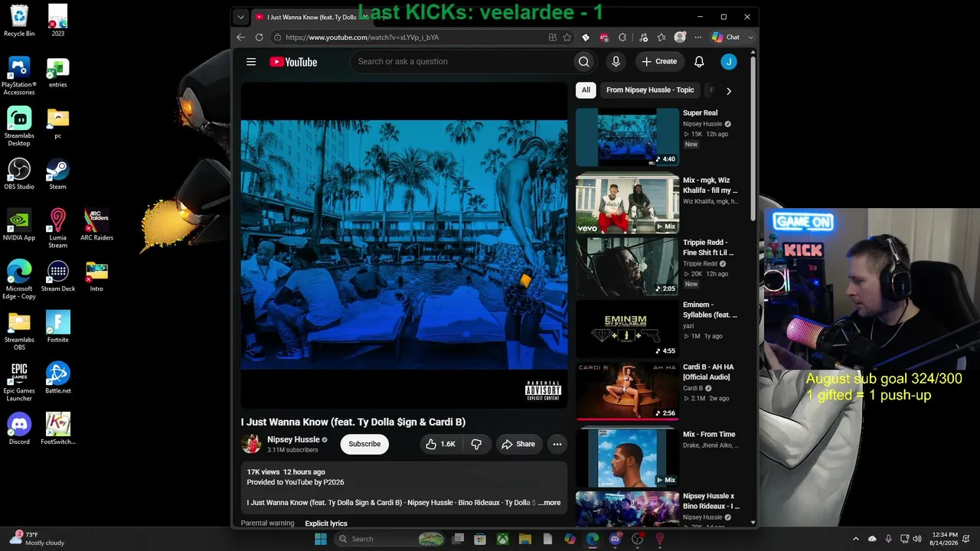
Task: Play the Super Real video thumbnail
Action: point(627,137)
